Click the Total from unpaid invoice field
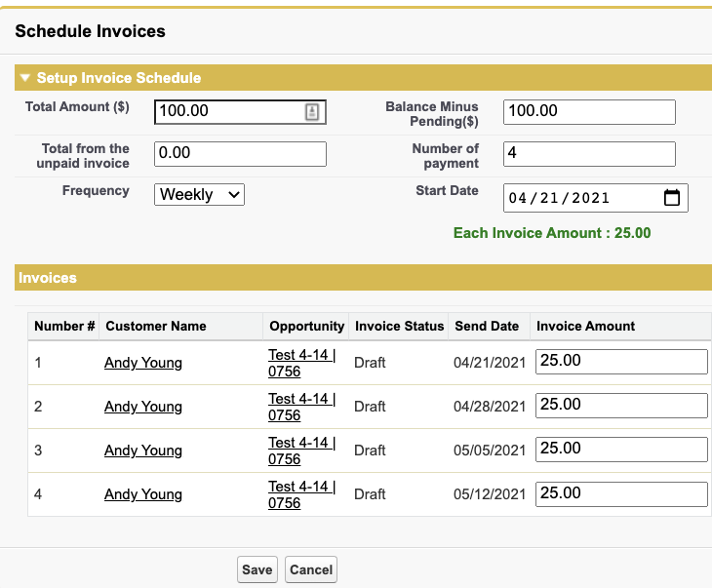 tap(240, 154)
